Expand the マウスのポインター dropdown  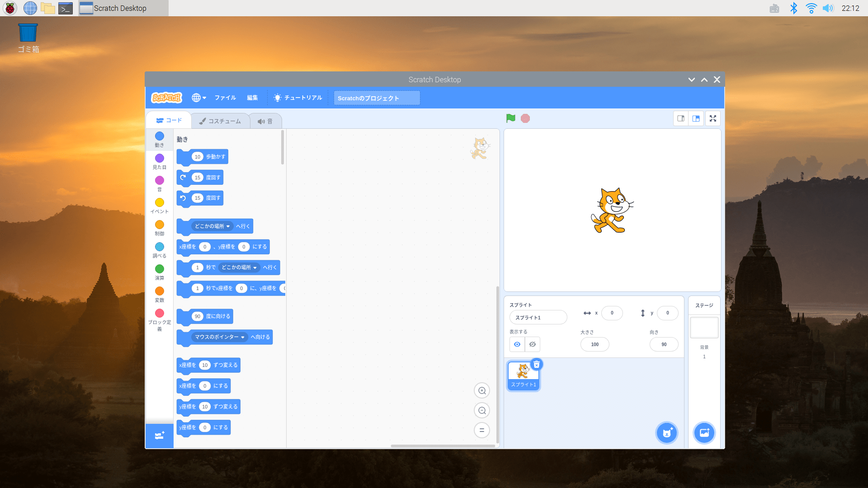coord(219,337)
